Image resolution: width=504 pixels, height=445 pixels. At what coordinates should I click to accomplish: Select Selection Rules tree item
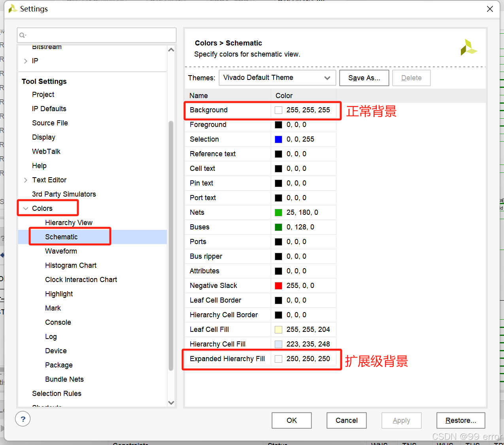(x=57, y=394)
